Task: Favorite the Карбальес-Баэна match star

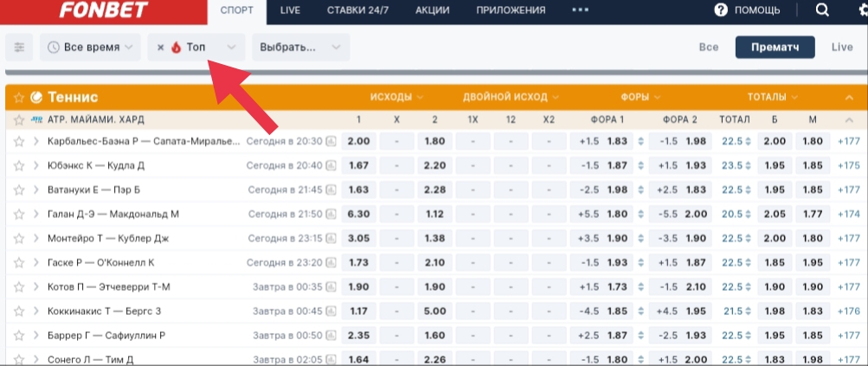Action: coord(18,141)
